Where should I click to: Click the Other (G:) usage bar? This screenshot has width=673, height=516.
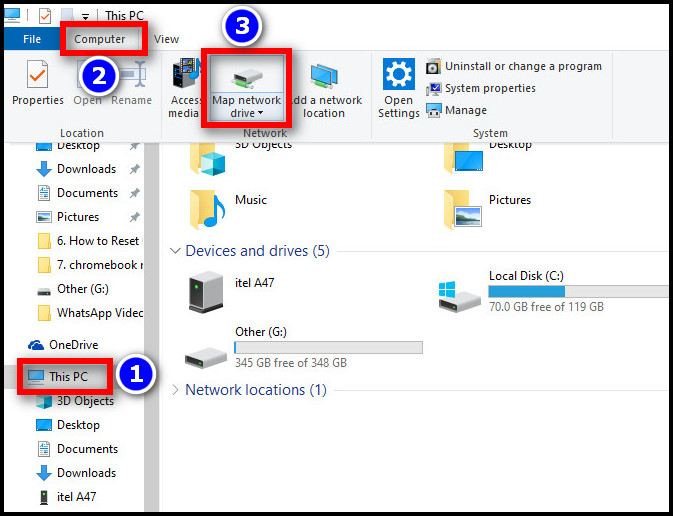click(x=328, y=347)
